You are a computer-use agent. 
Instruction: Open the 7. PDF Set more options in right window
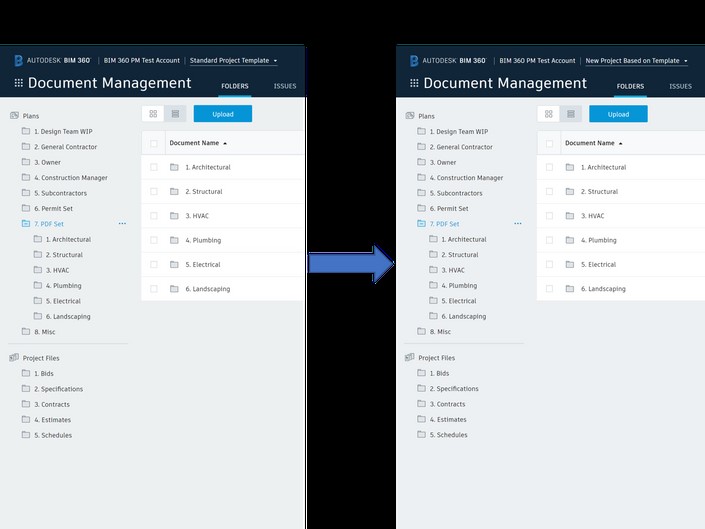[518, 223]
